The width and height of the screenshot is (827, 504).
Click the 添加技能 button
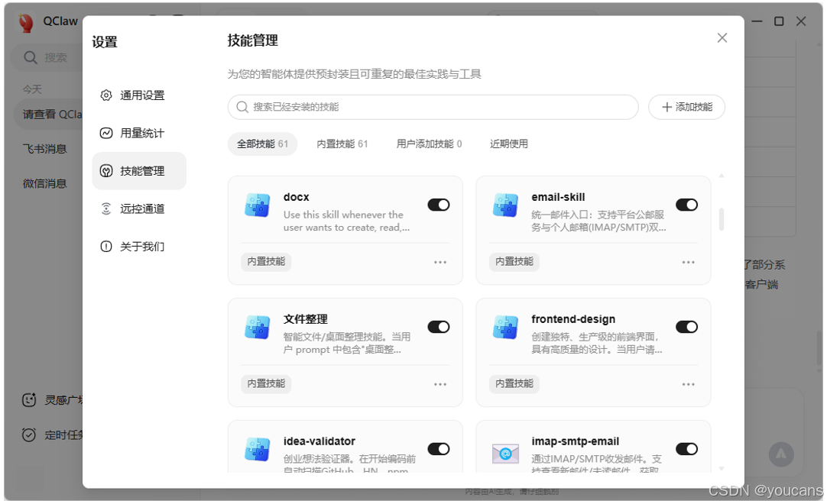(686, 107)
